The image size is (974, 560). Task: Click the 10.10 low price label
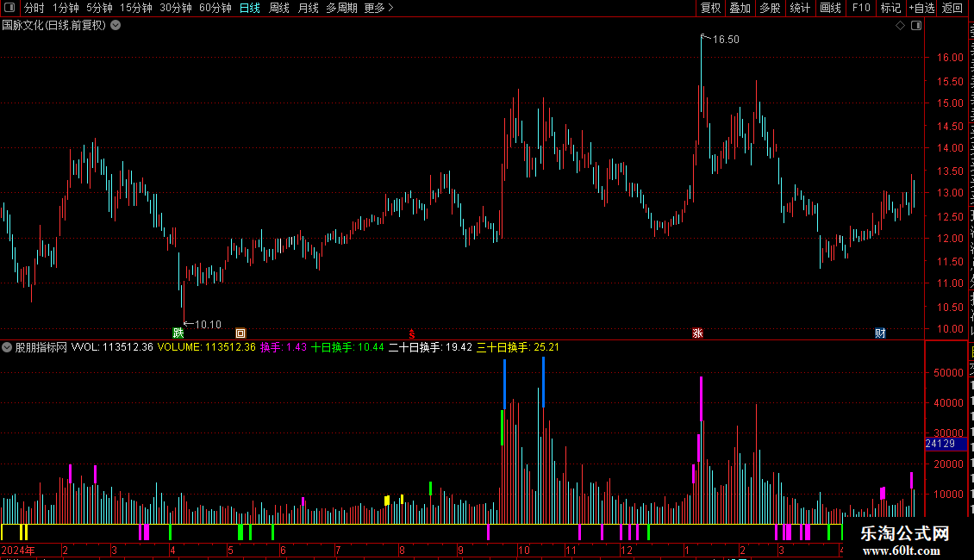pyautogui.click(x=208, y=325)
